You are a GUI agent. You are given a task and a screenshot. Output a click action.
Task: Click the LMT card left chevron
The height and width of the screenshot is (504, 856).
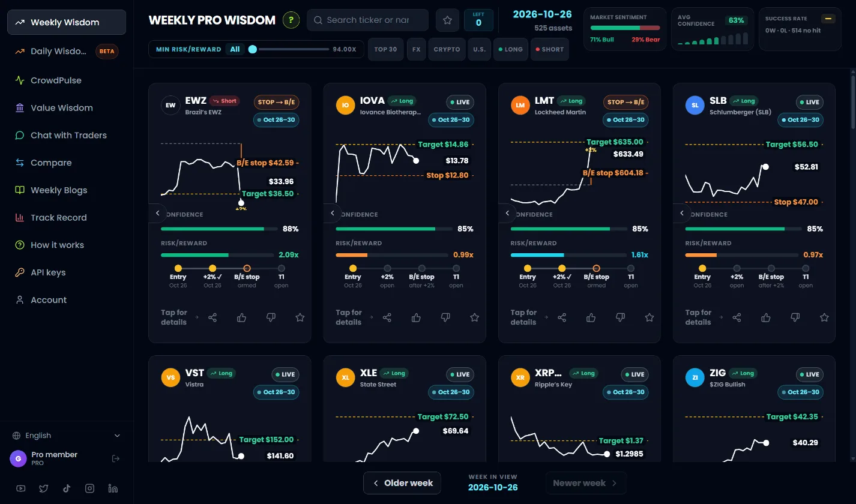pos(507,213)
